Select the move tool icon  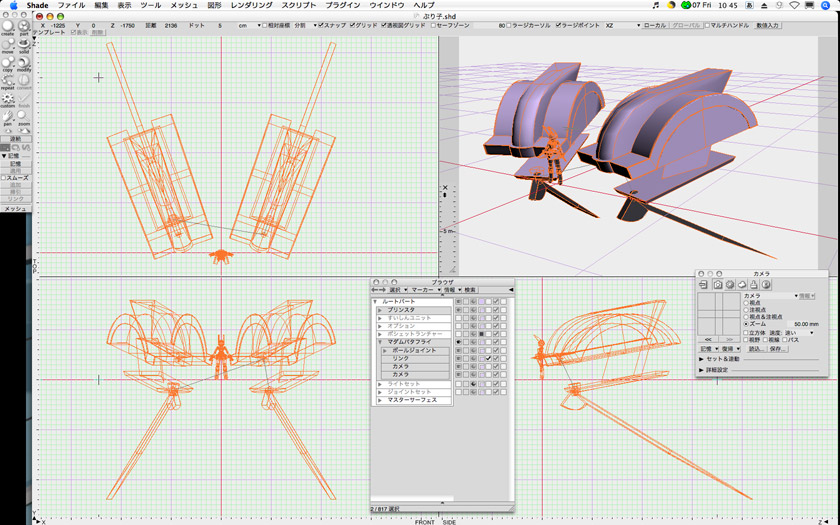(8, 44)
